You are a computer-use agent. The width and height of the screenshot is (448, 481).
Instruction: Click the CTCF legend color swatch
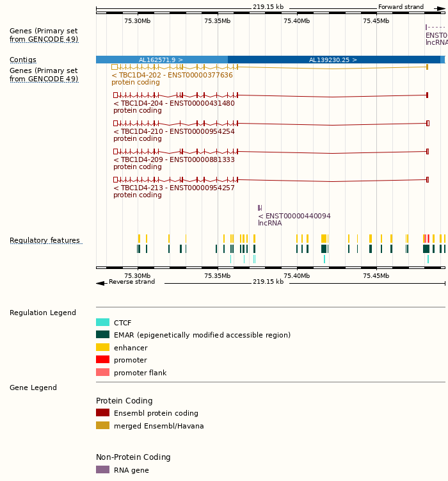click(x=102, y=323)
